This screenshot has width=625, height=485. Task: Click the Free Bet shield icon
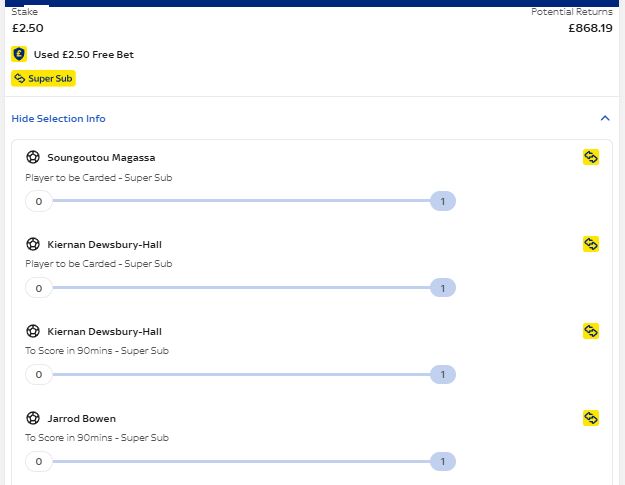[x=19, y=54]
